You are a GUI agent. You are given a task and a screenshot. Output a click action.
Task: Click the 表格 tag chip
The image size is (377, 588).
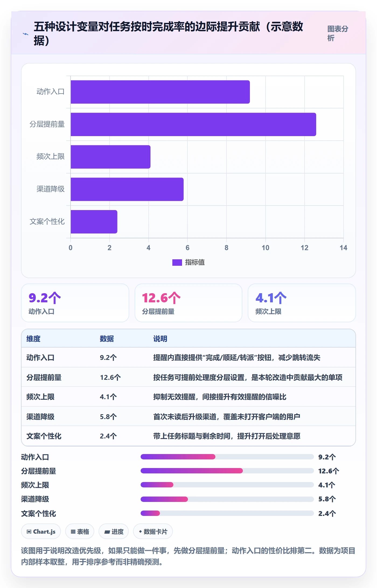tap(80, 532)
